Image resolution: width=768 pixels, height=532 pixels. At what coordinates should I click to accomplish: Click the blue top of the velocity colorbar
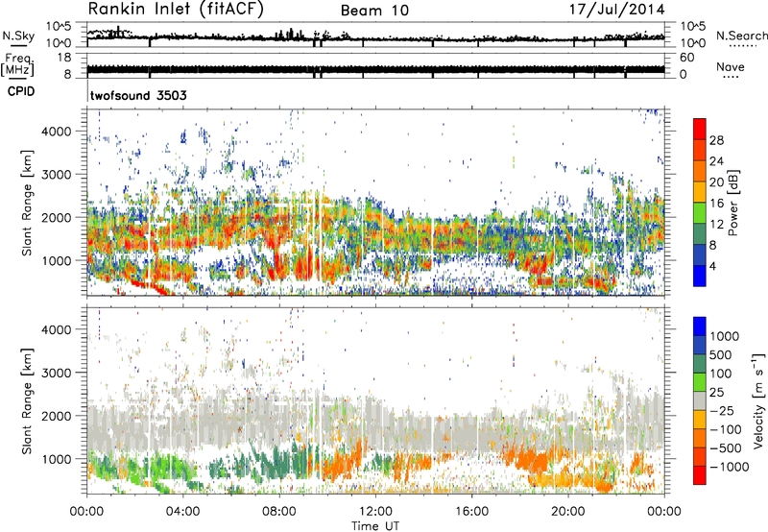700,326
